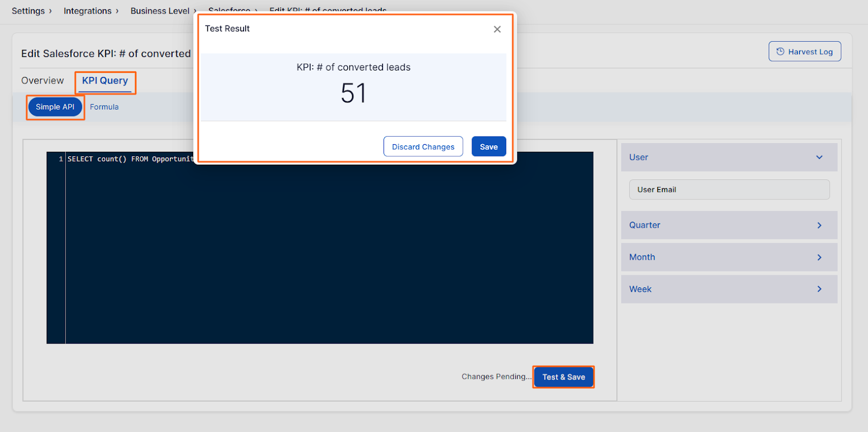Go to Integrations breadcrumb
The width and height of the screenshot is (868, 432).
87,11
